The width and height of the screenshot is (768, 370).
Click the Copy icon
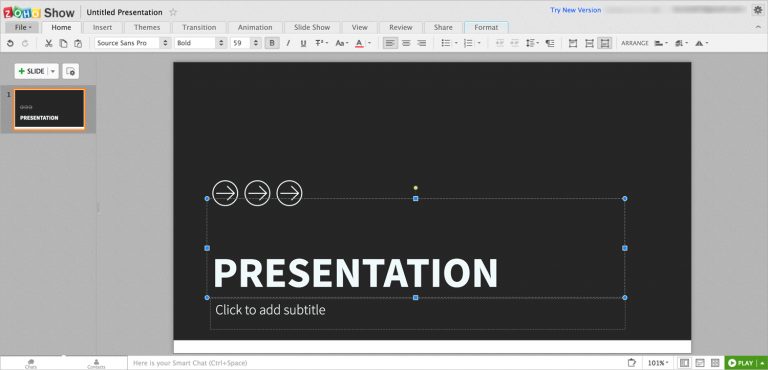(x=63, y=43)
